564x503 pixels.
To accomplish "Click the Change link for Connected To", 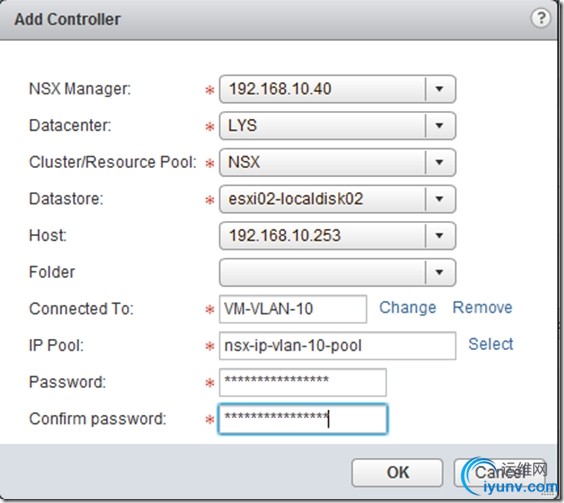I will (x=408, y=308).
